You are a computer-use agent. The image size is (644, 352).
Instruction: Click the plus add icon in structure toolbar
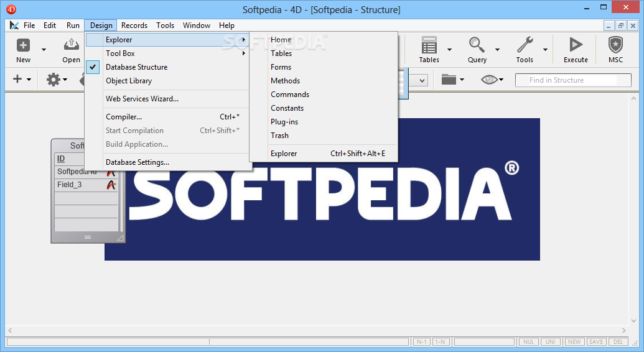(17, 78)
